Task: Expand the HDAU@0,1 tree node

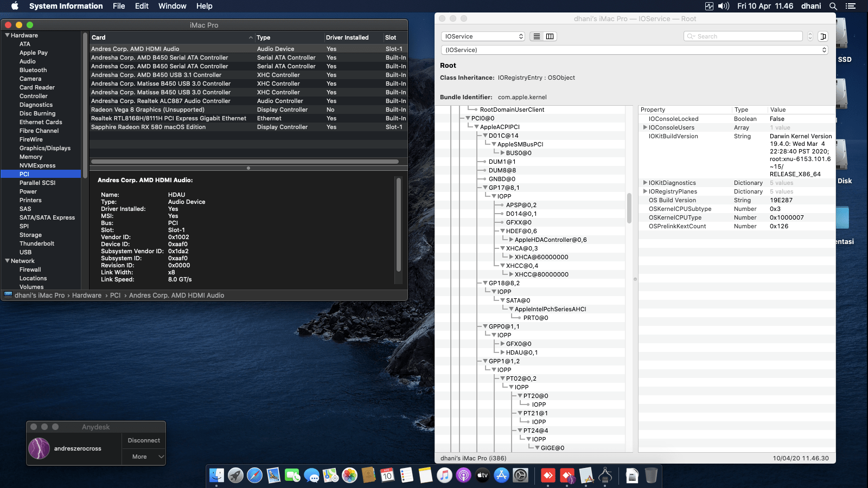Action: point(502,352)
